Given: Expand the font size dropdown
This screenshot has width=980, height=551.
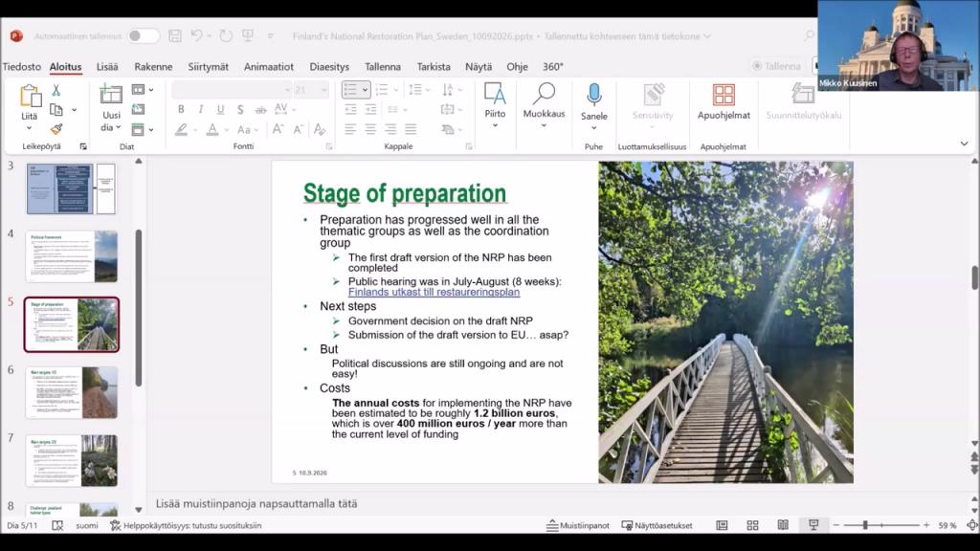Looking at the screenshot, I should tap(323, 90).
